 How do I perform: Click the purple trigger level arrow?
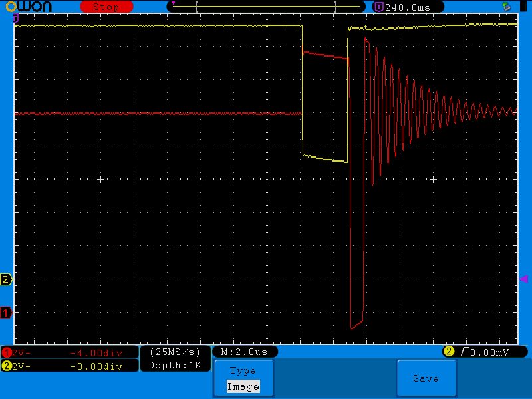pos(524,279)
